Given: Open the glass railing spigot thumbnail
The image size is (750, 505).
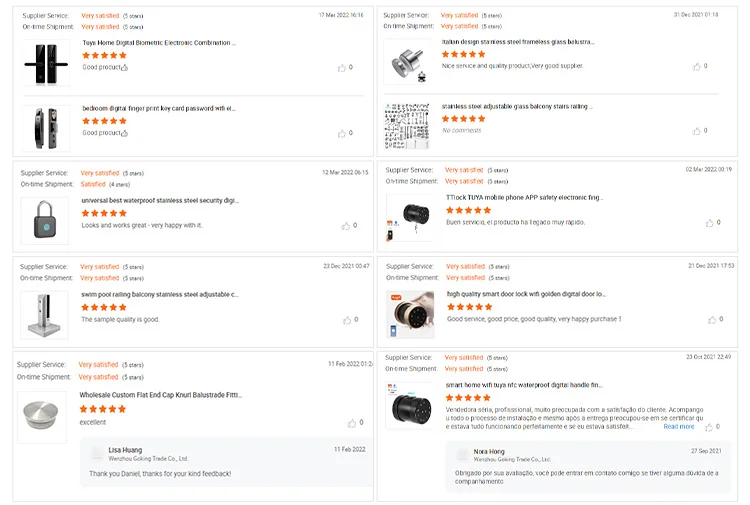Looking at the screenshot, I should tap(45, 313).
